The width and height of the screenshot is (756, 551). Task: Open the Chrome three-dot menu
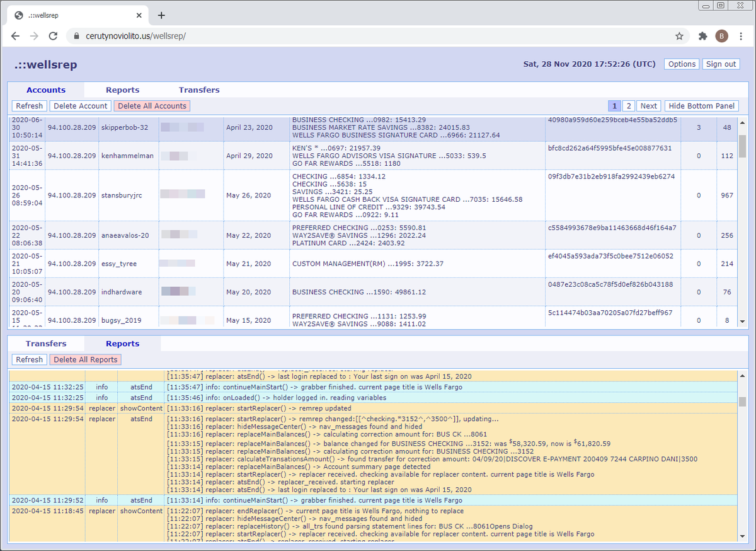coord(742,36)
